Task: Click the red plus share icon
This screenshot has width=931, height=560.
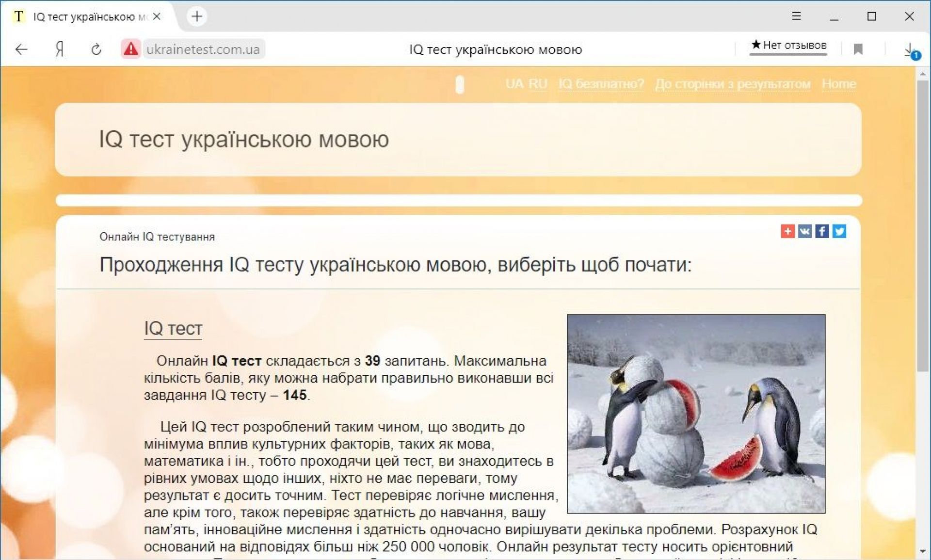Action: click(x=787, y=231)
